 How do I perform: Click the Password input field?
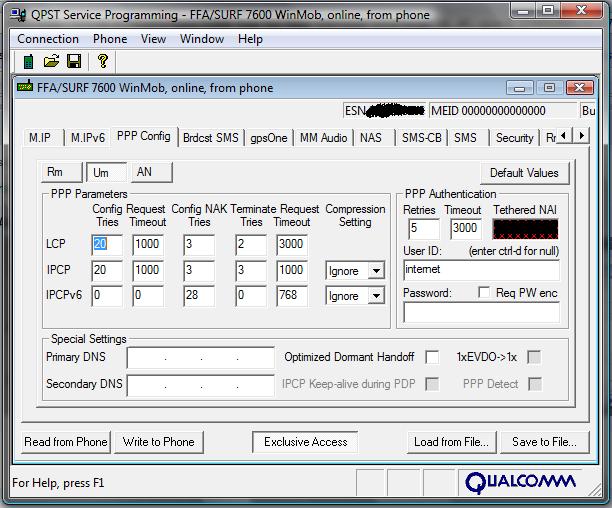pyautogui.click(x=481, y=313)
